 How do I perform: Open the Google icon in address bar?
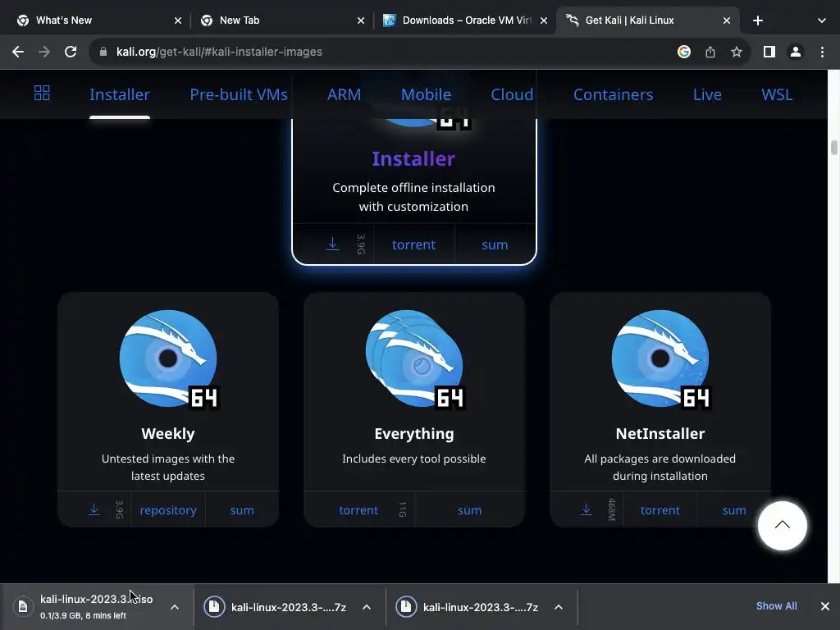[x=683, y=52]
